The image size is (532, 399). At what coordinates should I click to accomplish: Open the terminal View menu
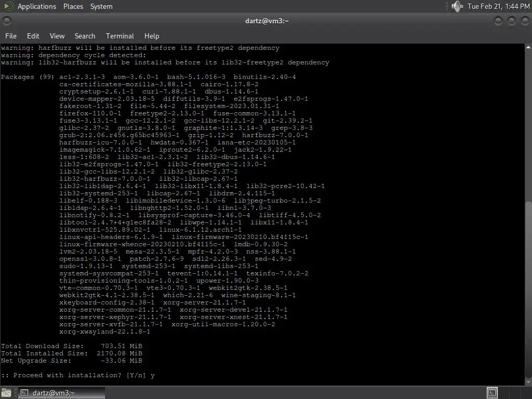pyautogui.click(x=57, y=36)
